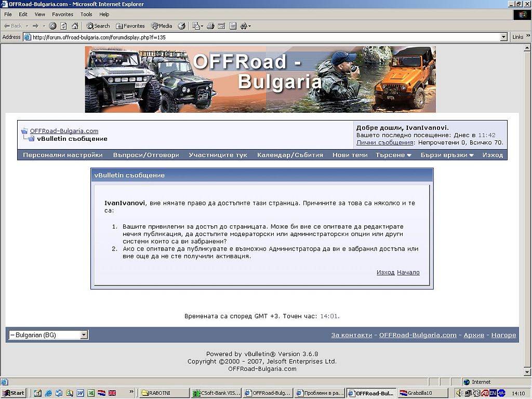Click the Forward arrow button
This screenshot has height=399, width=532.
point(36,26)
